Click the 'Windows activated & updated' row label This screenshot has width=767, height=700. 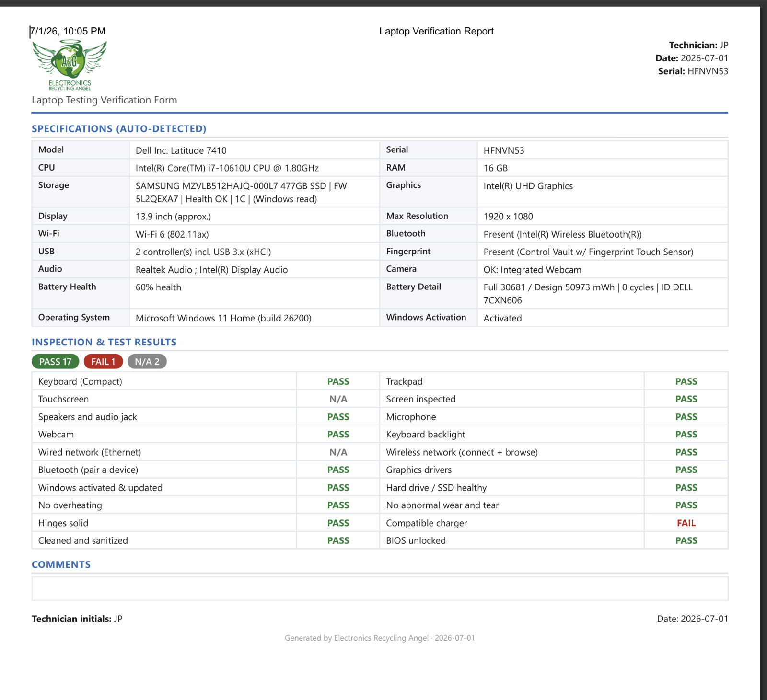100,488
